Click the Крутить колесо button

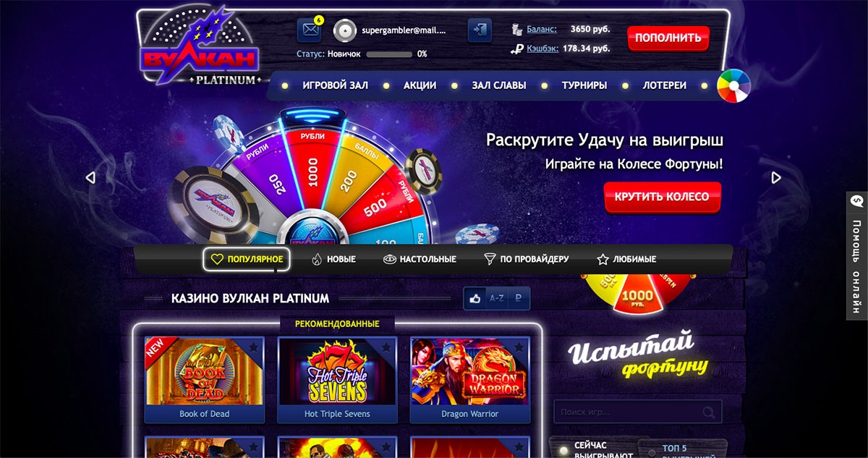tap(662, 197)
